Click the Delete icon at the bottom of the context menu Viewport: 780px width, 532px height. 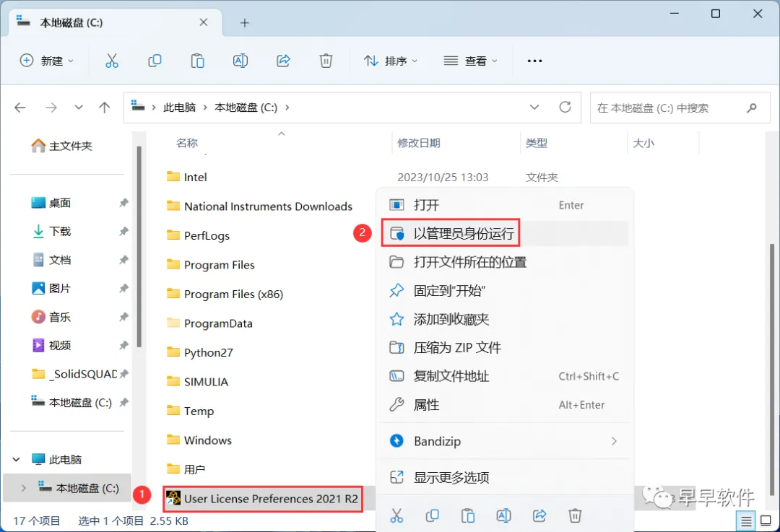[x=575, y=515]
